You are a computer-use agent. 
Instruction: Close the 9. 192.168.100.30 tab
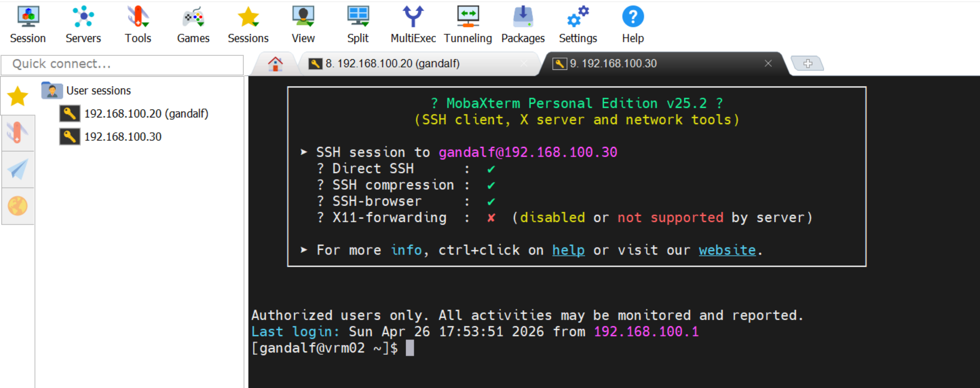(768, 63)
